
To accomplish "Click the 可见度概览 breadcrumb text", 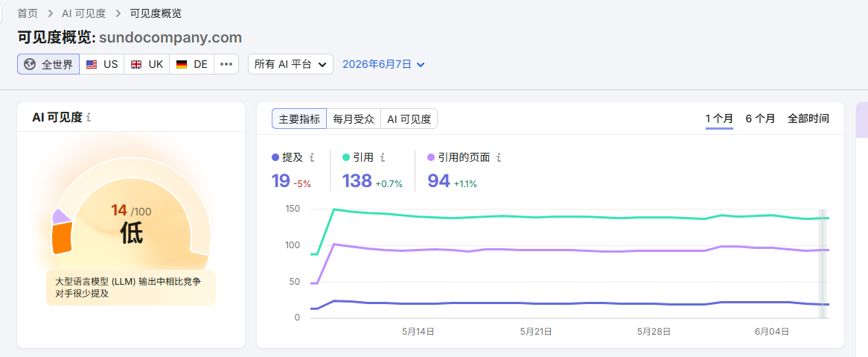I will pyautogui.click(x=156, y=13).
